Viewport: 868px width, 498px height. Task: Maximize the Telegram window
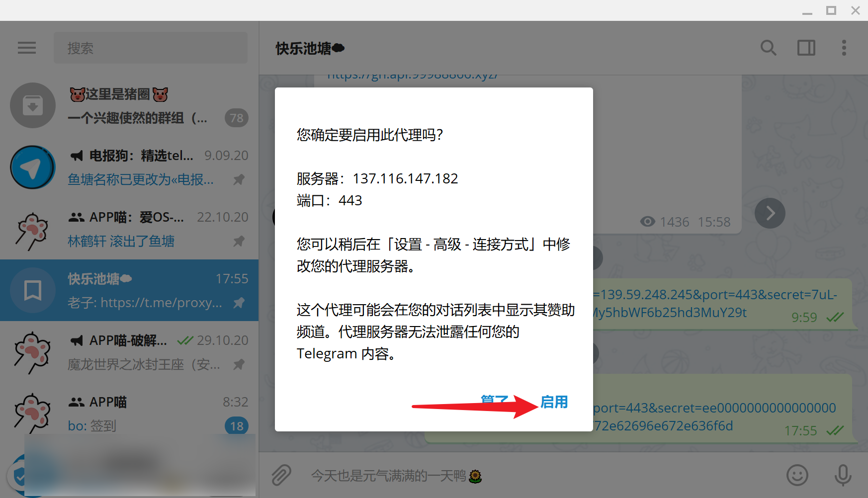pos(831,10)
